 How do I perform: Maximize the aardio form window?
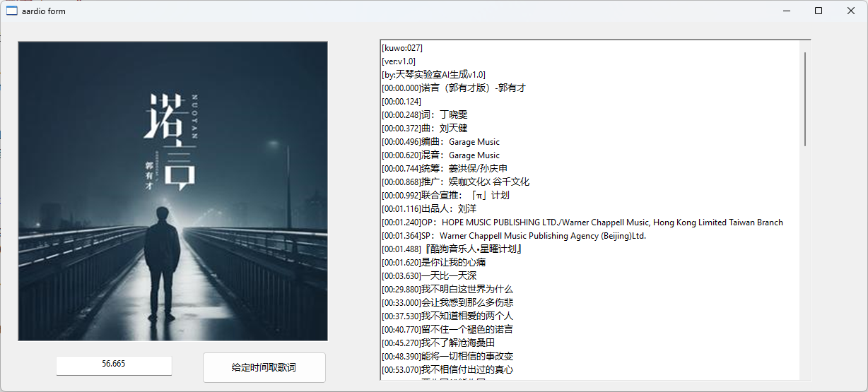[819, 11]
